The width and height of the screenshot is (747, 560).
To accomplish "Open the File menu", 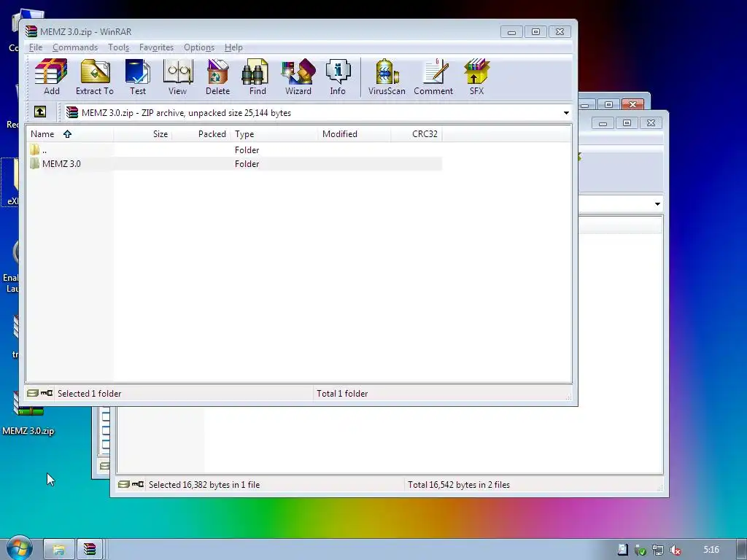I will 36,47.
